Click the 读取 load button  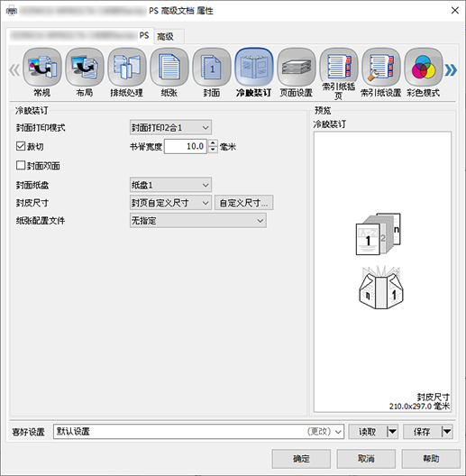pyautogui.click(x=368, y=431)
